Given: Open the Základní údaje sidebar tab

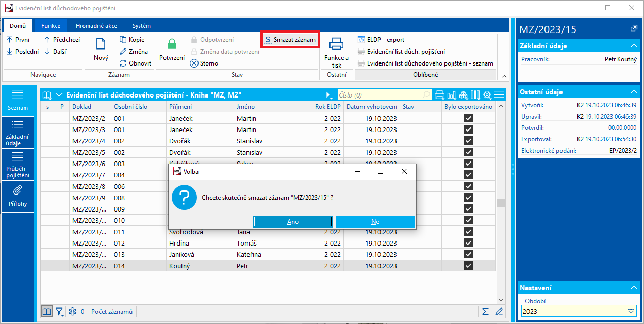Looking at the screenshot, I should tap(18, 133).
